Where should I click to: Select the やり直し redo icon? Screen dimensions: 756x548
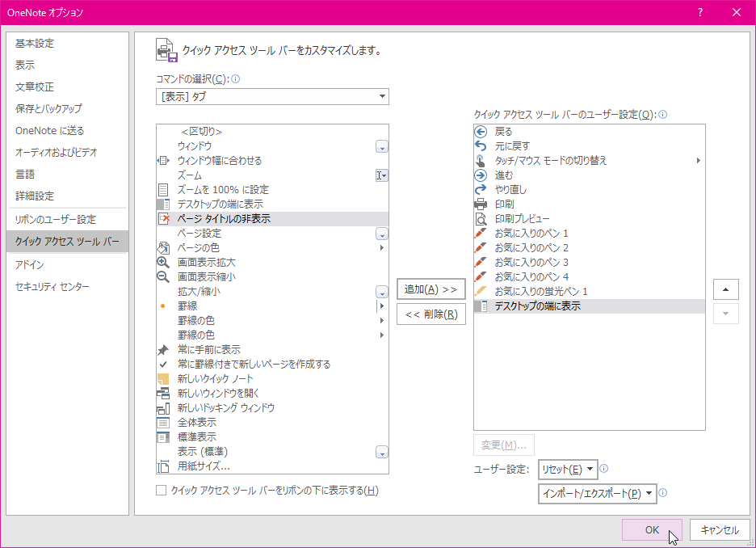[481, 190]
